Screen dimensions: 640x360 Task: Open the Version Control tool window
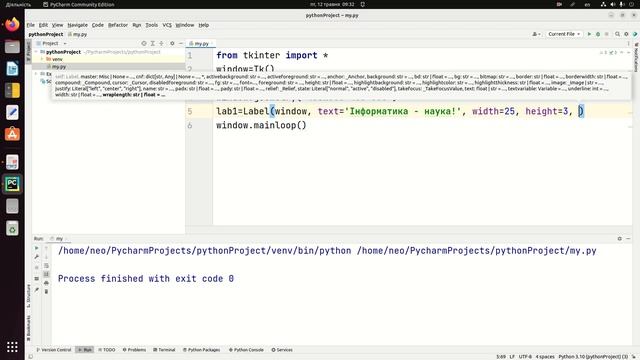pos(54,350)
